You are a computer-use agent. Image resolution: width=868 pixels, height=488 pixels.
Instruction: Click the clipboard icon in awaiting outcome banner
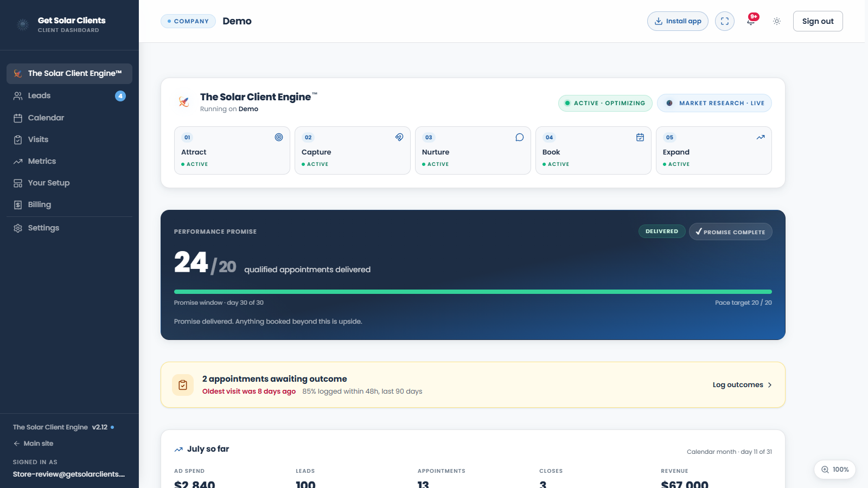click(183, 385)
